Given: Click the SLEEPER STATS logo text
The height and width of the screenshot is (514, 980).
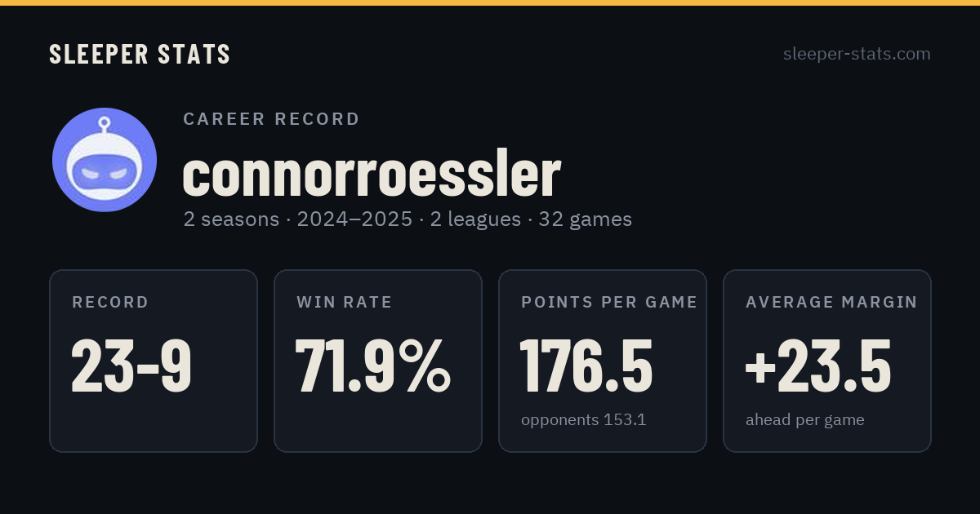Looking at the screenshot, I should [140, 54].
